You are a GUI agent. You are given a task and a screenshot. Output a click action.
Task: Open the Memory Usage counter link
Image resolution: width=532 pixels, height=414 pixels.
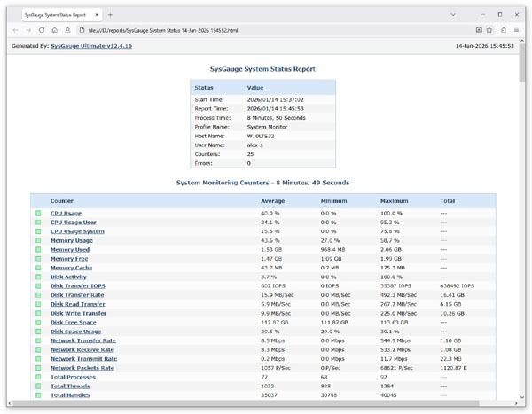tap(71, 240)
